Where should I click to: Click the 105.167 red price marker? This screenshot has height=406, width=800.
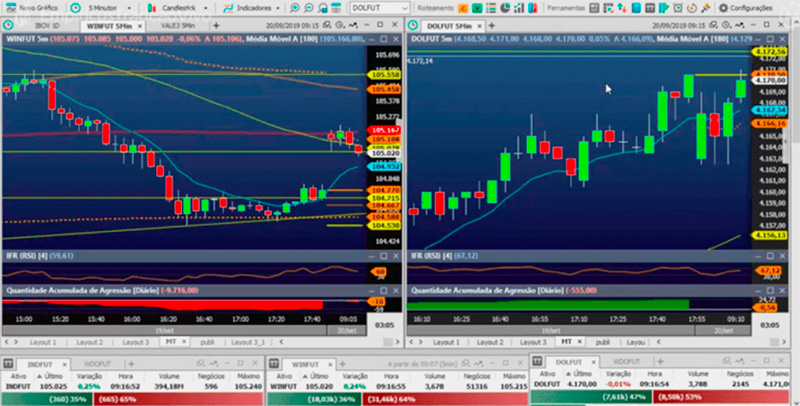383,130
